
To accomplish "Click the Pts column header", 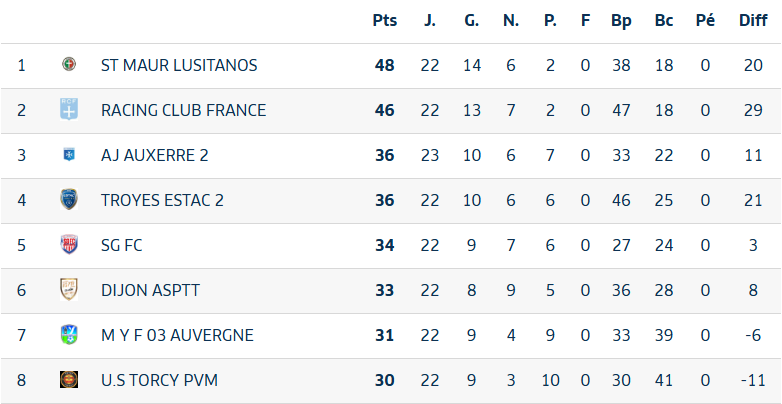I will coord(385,20).
